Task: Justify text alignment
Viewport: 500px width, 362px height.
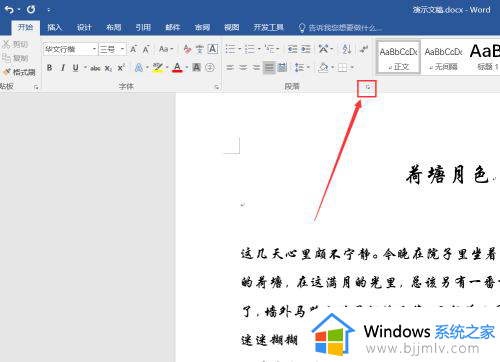Action: (x=269, y=68)
